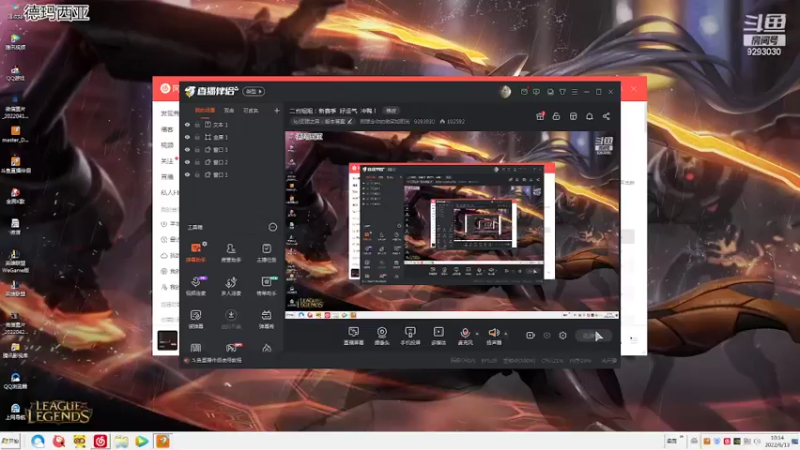Open the orange 直播伴侣 taskbar icon
The width and height of the screenshot is (800, 450).
[x=163, y=441]
